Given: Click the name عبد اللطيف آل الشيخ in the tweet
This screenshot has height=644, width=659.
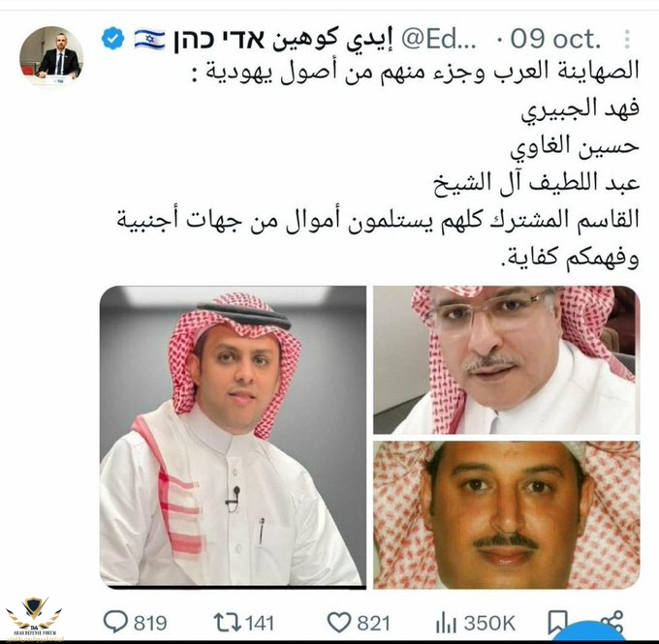Looking at the screenshot, I should click(x=536, y=183).
